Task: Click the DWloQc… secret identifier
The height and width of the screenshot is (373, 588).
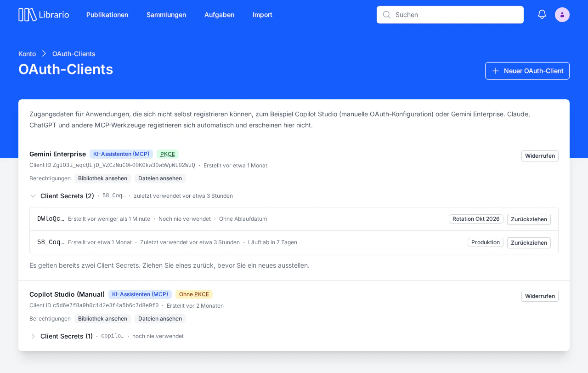Action: pos(51,219)
